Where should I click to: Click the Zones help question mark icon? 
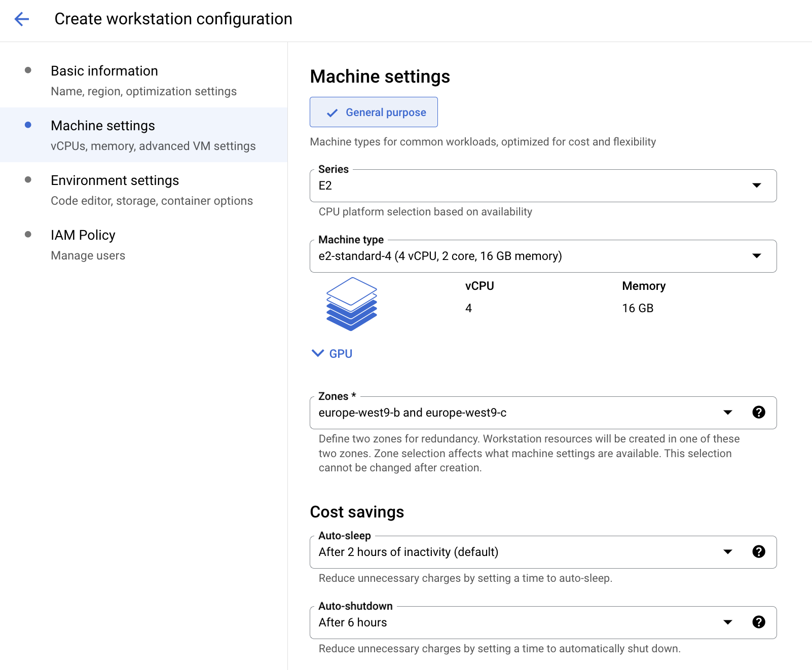coord(758,413)
